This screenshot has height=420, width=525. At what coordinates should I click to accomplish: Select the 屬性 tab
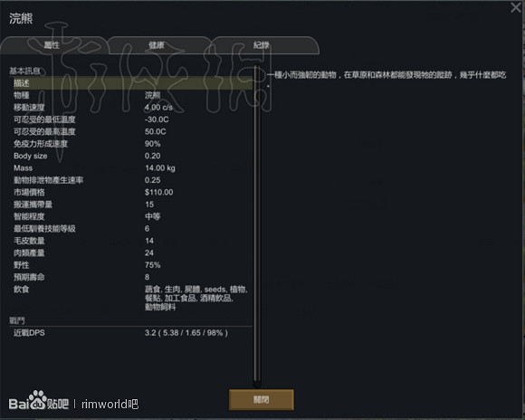pos(53,45)
